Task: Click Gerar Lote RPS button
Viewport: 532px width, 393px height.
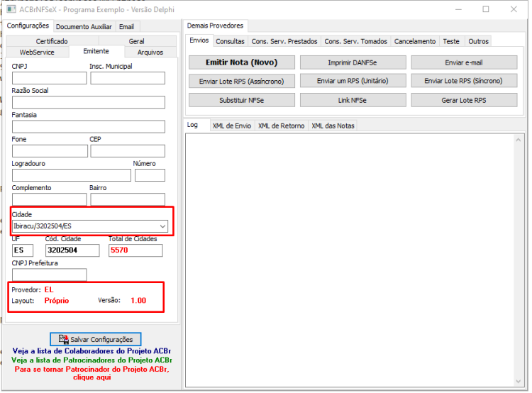Action: (464, 100)
